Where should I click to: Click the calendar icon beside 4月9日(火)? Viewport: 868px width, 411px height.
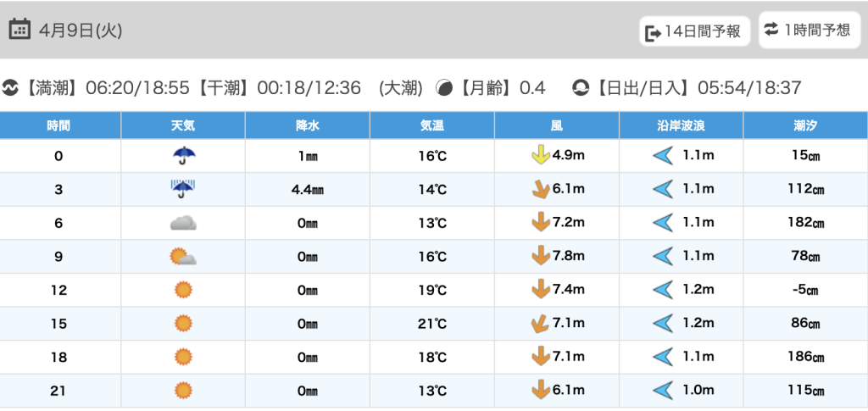coord(20,30)
